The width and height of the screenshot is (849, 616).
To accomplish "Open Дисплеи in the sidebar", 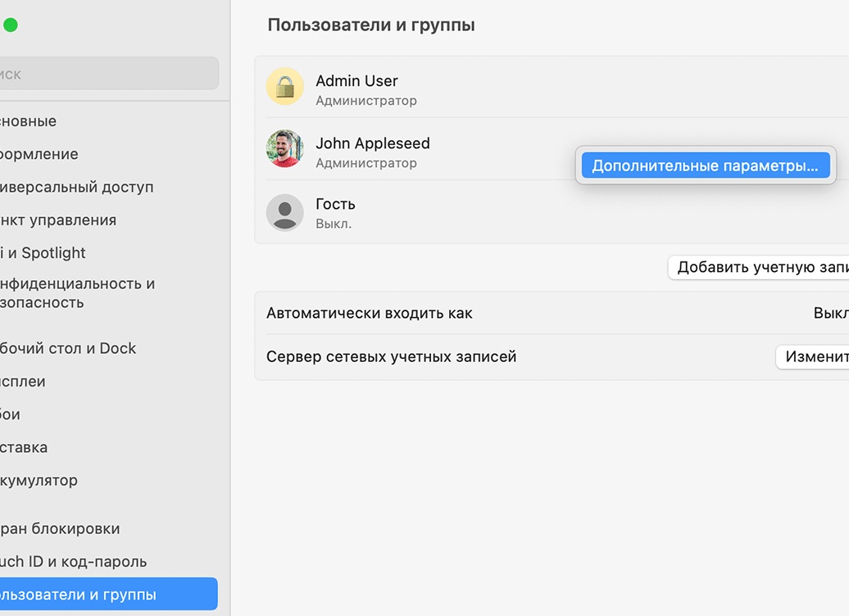I will (x=23, y=382).
